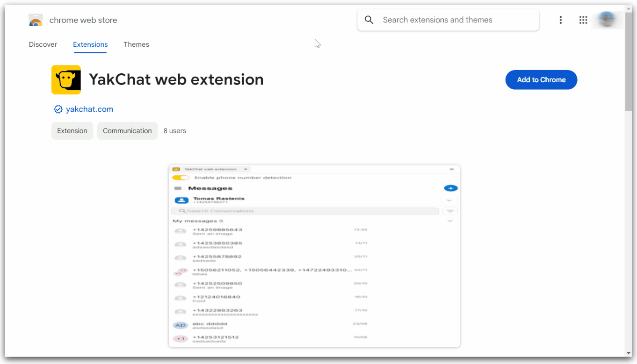The width and height of the screenshot is (637, 364).
Task: Add YakChat extension to Chrome
Action: (541, 80)
